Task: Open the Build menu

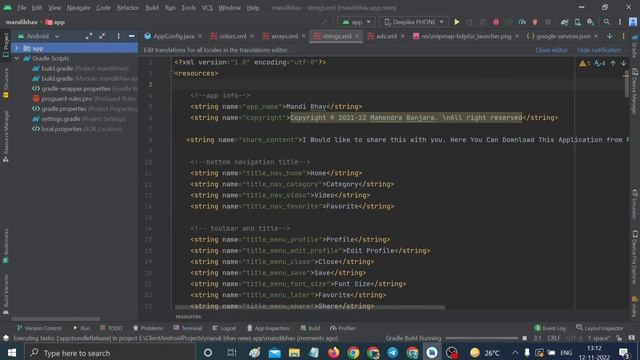Action: pos(152,8)
